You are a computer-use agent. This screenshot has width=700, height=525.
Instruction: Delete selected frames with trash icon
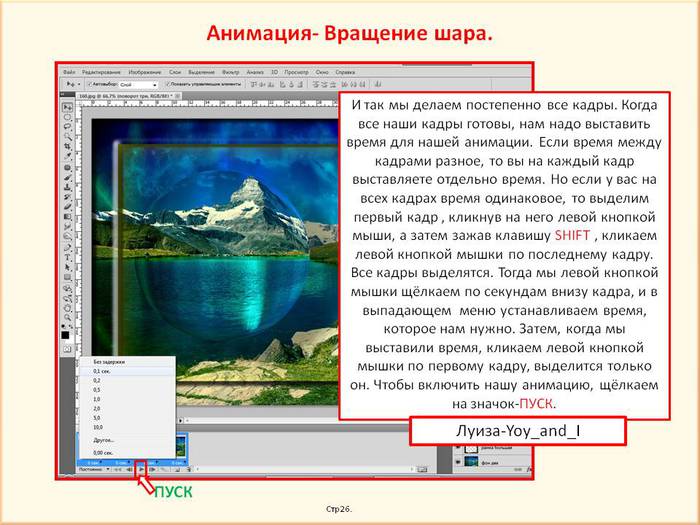(x=188, y=469)
